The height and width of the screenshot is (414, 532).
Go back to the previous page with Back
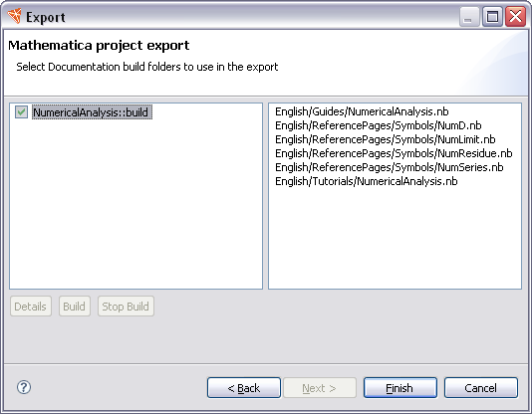[x=244, y=388]
